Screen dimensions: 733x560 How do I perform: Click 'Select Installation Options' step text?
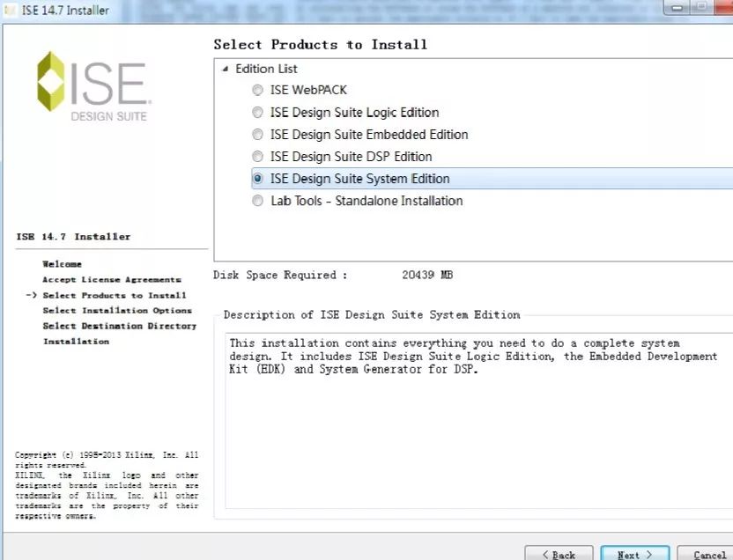coord(117,310)
